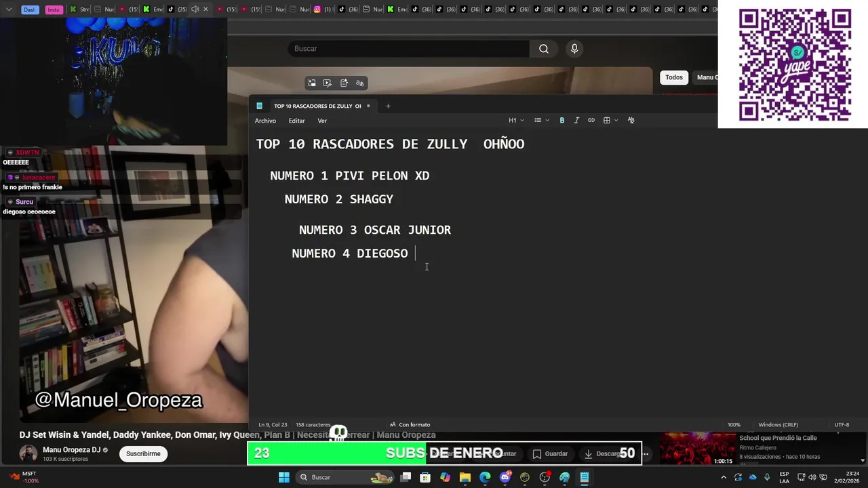Click the text line 'NUMERO 3 OSCAR JUNIOR'

[x=375, y=230]
